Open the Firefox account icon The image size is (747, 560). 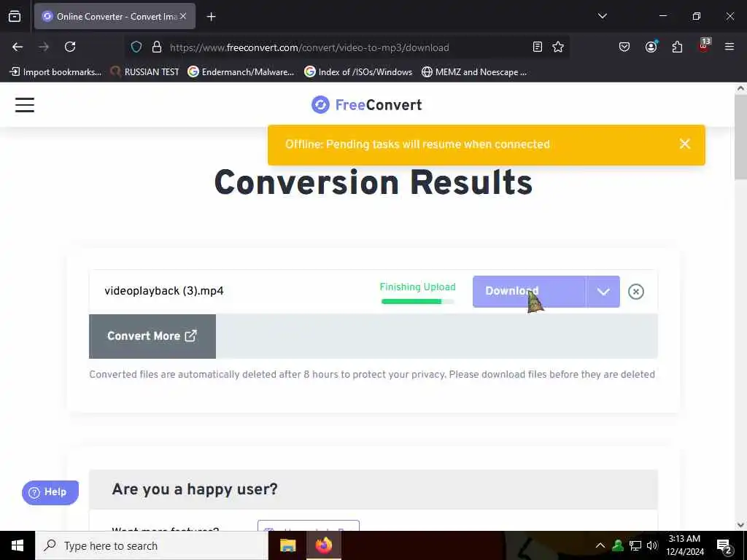click(651, 47)
